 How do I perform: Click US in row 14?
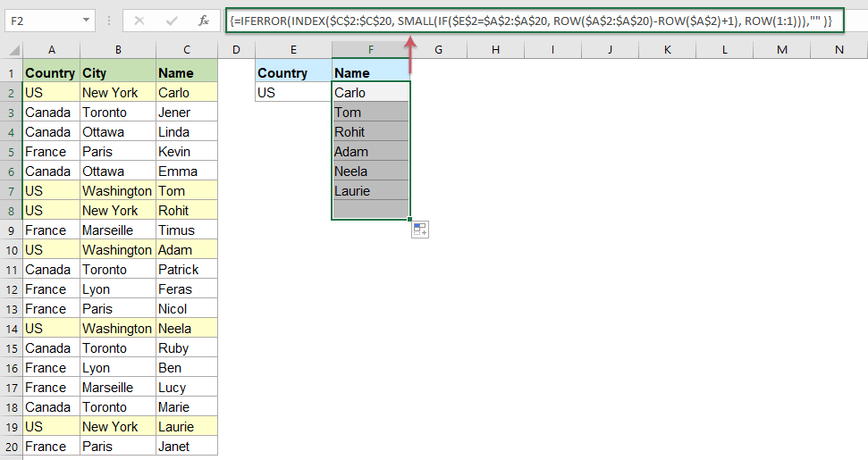tap(52, 329)
